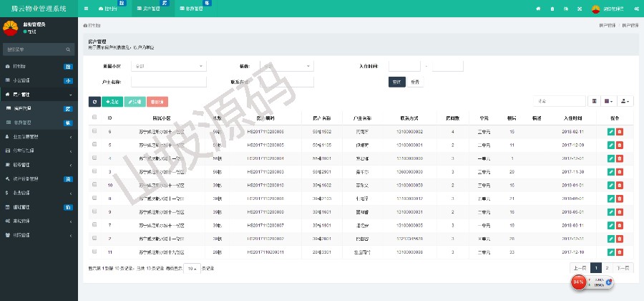Edit row ID 4 with green pencil icon
The height and width of the screenshot is (301, 644).
click(611, 158)
